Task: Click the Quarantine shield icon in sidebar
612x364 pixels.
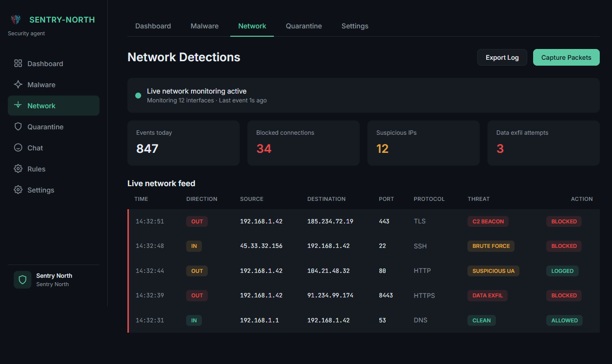Action: pyautogui.click(x=18, y=126)
